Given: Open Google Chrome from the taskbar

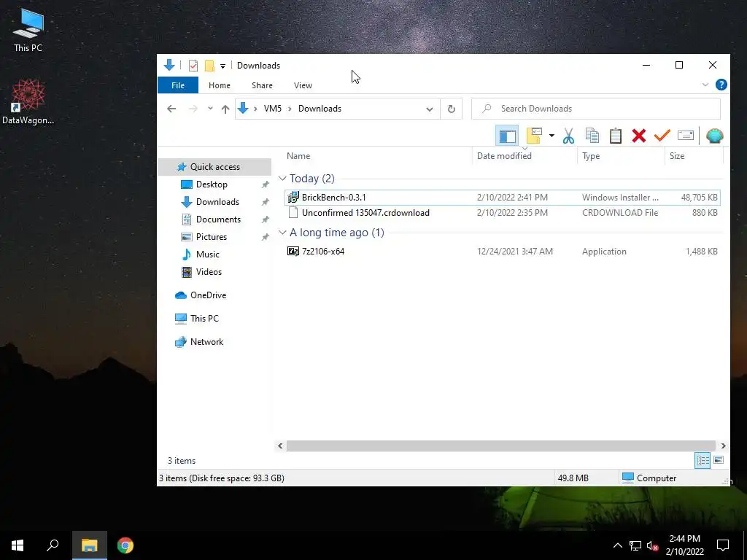Looking at the screenshot, I should click(125, 545).
